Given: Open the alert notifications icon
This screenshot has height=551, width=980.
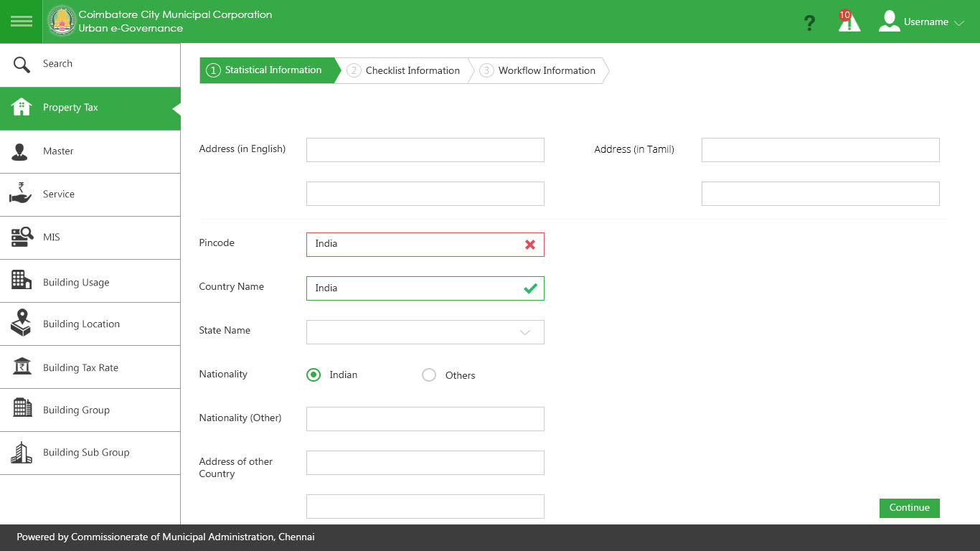Looking at the screenshot, I should coord(849,22).
